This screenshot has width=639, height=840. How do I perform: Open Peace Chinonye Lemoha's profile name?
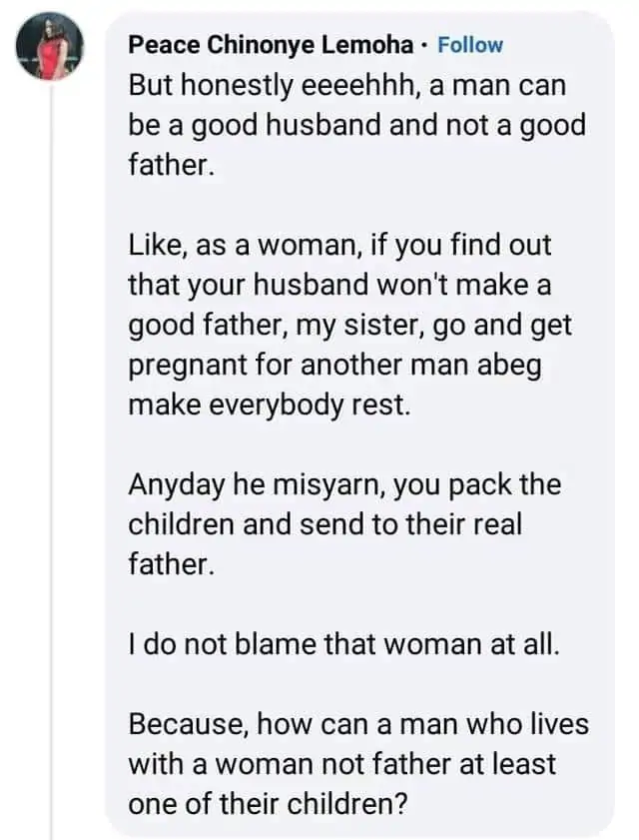tap(273, 45)
